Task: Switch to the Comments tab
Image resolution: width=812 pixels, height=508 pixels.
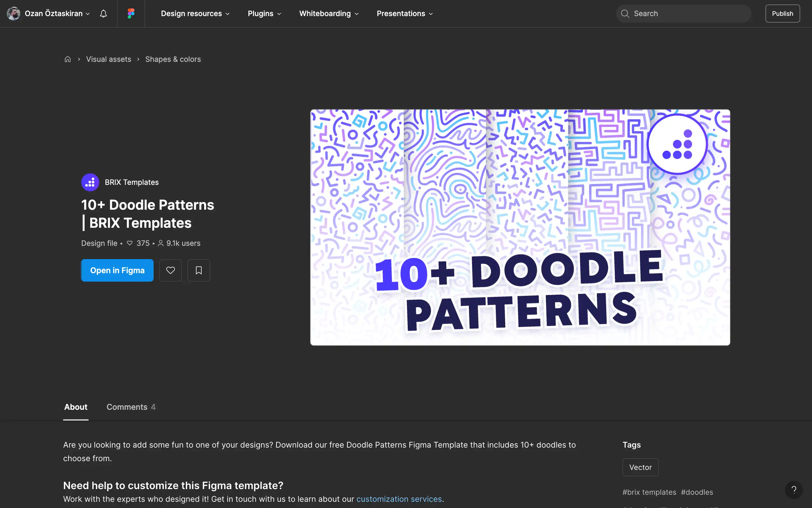Action: coord(131,407)
